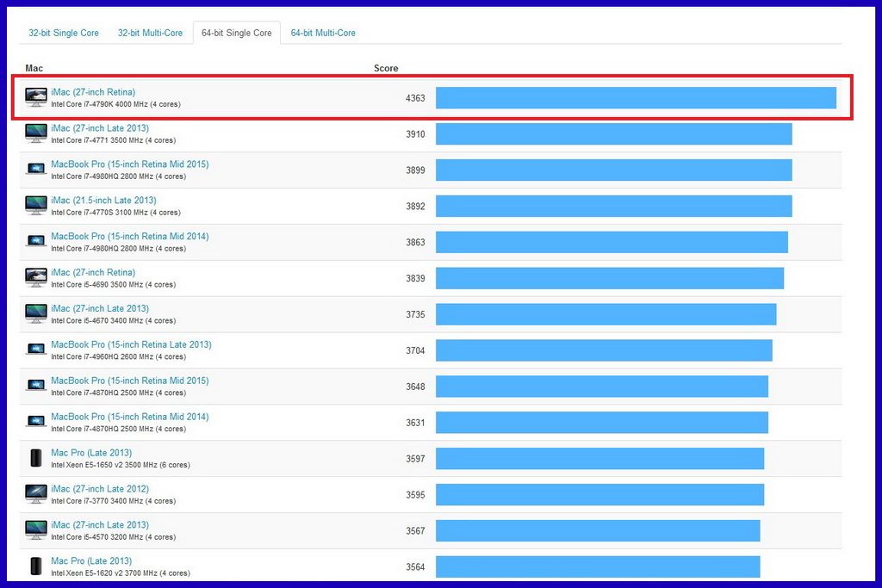Screen dimensions: 882x588
Task: Click the score value 3597
Action: 415,459
